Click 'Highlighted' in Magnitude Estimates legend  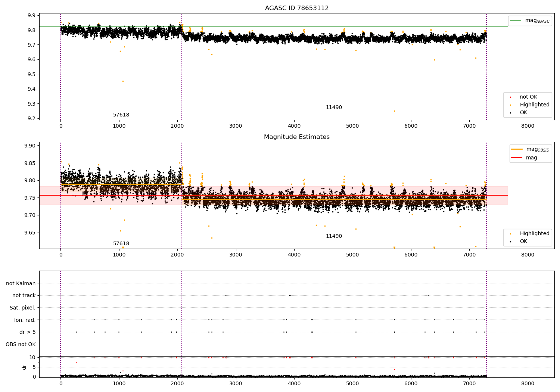coord(535,234)
